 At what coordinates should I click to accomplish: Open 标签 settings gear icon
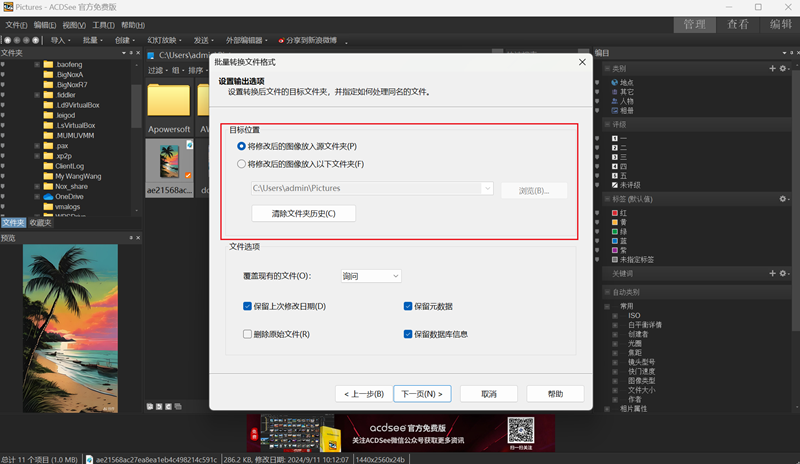tap(783, 199)
